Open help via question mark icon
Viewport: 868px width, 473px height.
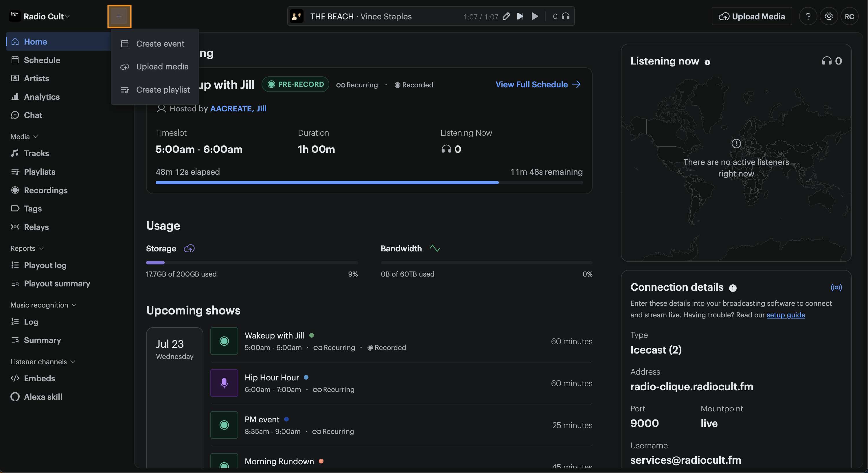tap(808, 16)
